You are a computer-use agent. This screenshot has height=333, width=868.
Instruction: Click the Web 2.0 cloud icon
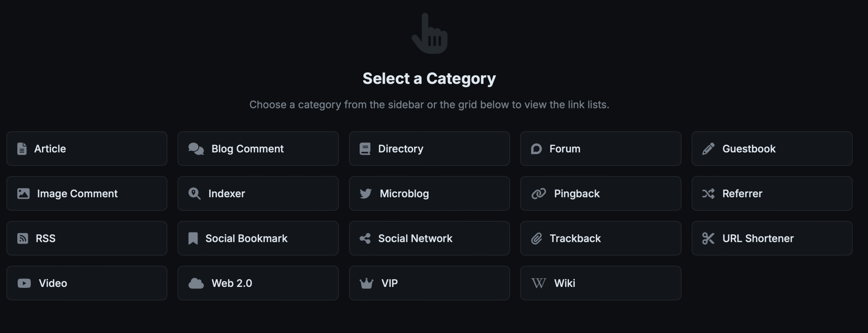196,283
